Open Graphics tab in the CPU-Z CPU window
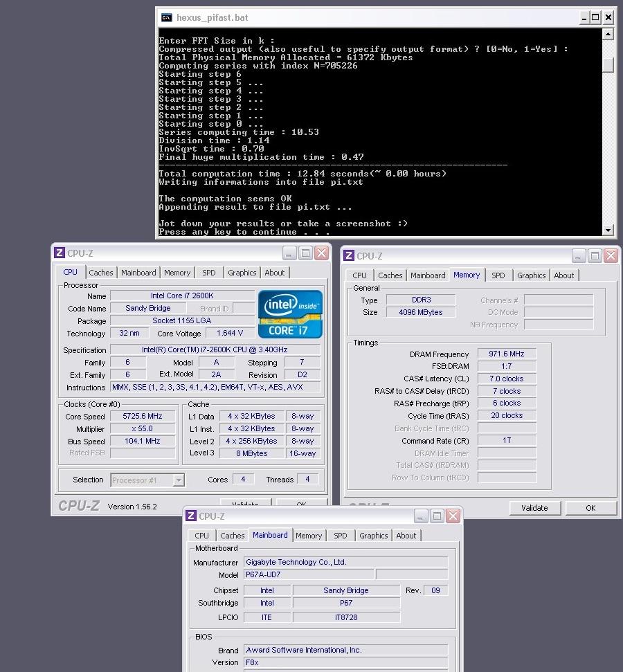Screen dimensions: 623x672 [x=242, y=273]
